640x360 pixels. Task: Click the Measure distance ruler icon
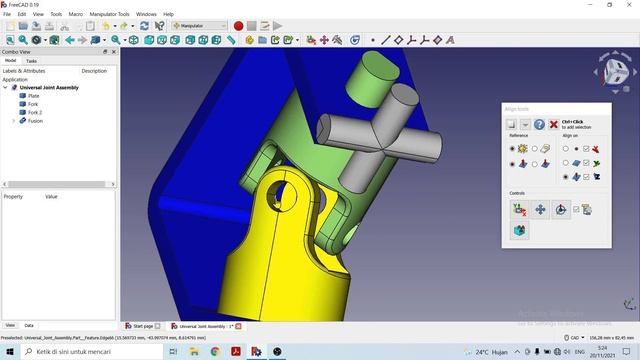(x=231, y=40)
